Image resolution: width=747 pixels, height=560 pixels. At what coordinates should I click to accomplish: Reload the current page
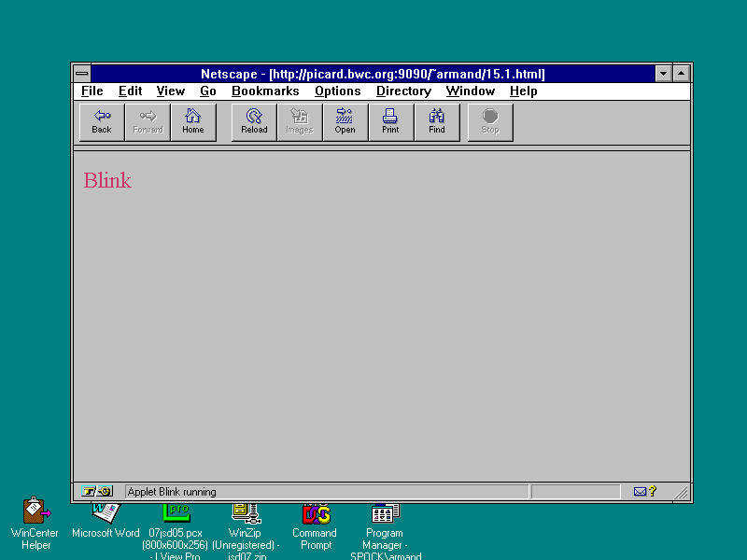pos(254,122)
